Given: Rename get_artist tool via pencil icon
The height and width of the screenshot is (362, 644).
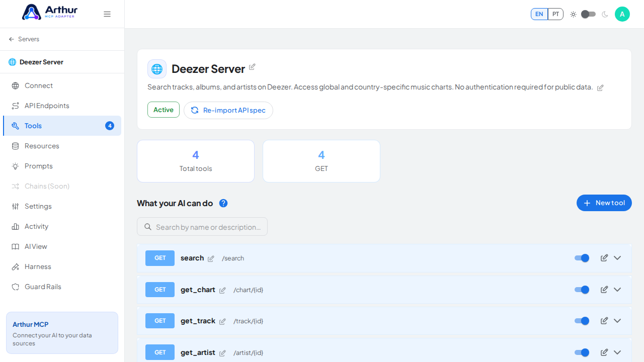Looking at the screenshot, I should (x=222, y=353).
